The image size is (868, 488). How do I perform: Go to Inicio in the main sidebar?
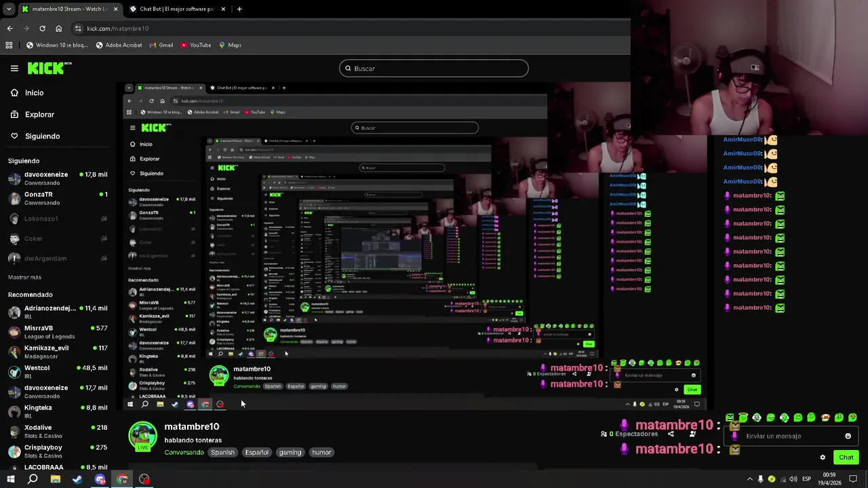[27, 93]
